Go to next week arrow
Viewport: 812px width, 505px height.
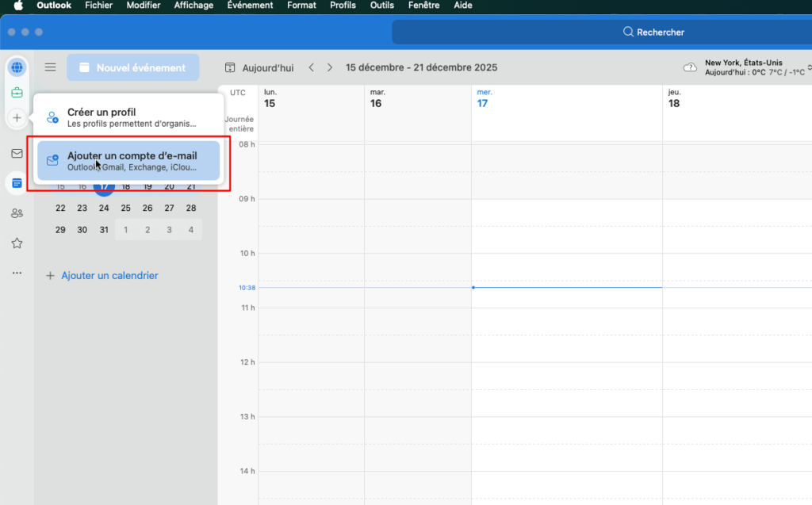330,67
